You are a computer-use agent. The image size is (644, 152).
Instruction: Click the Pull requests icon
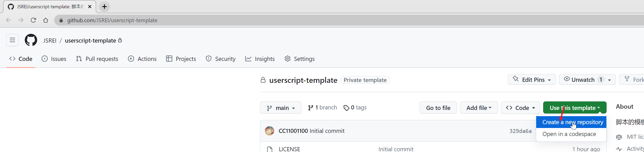click(x=79, y=59)
